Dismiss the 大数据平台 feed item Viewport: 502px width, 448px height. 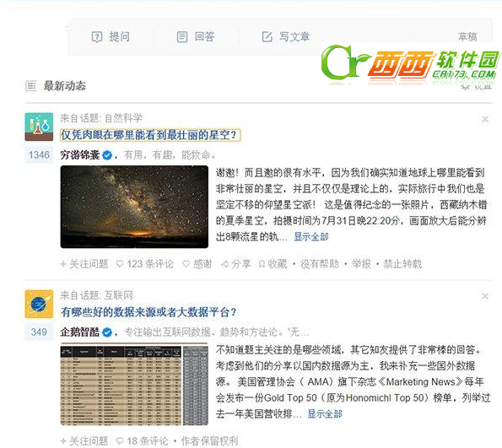485,296
